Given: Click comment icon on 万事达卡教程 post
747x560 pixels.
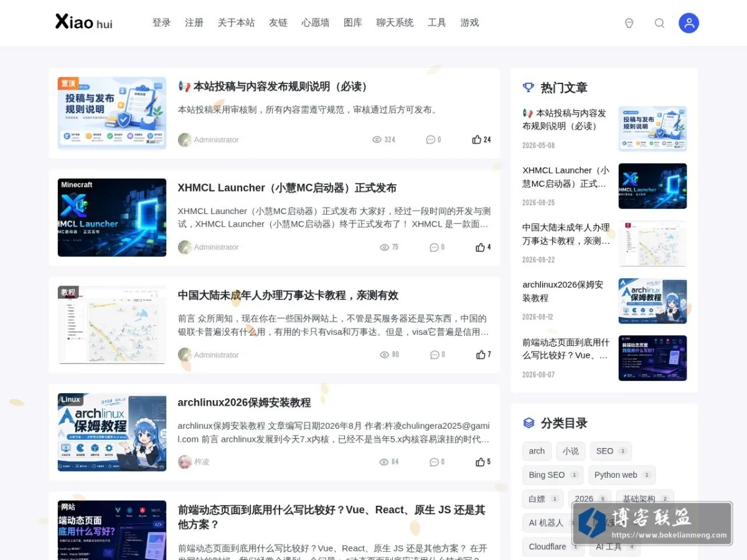Looking at the screenshot, I should [x=435, y=355].
